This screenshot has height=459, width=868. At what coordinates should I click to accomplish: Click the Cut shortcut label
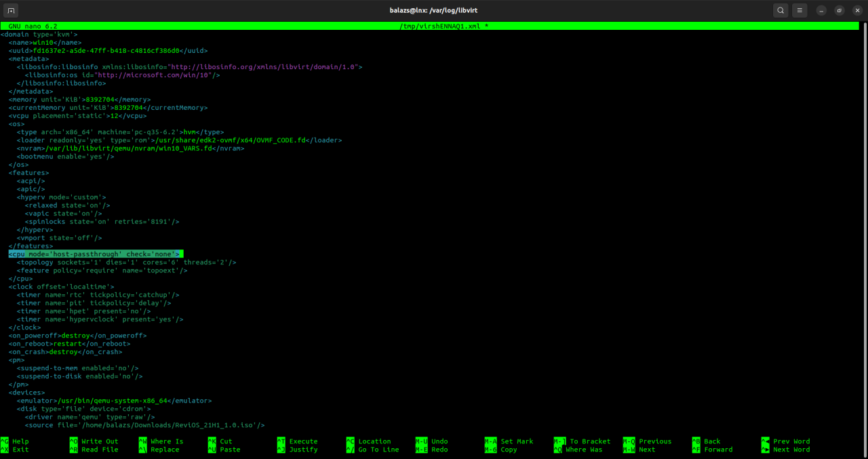coord(226,441)
